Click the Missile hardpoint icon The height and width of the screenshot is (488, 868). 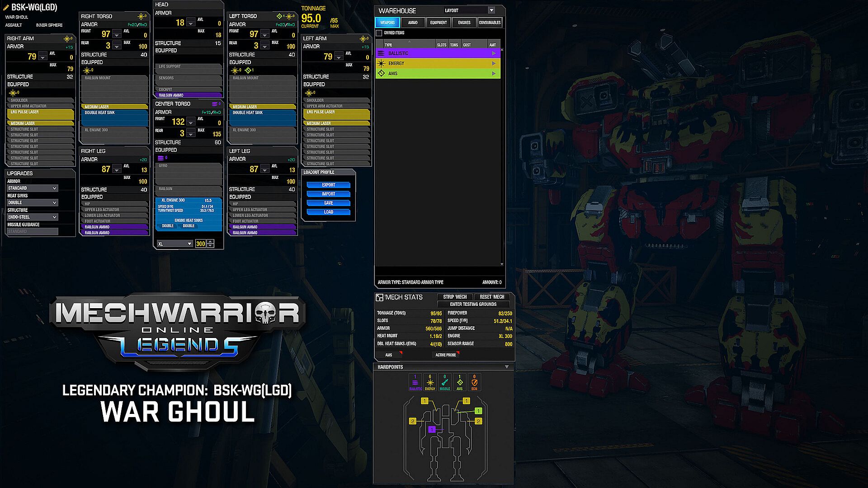(x=445, y=383)
